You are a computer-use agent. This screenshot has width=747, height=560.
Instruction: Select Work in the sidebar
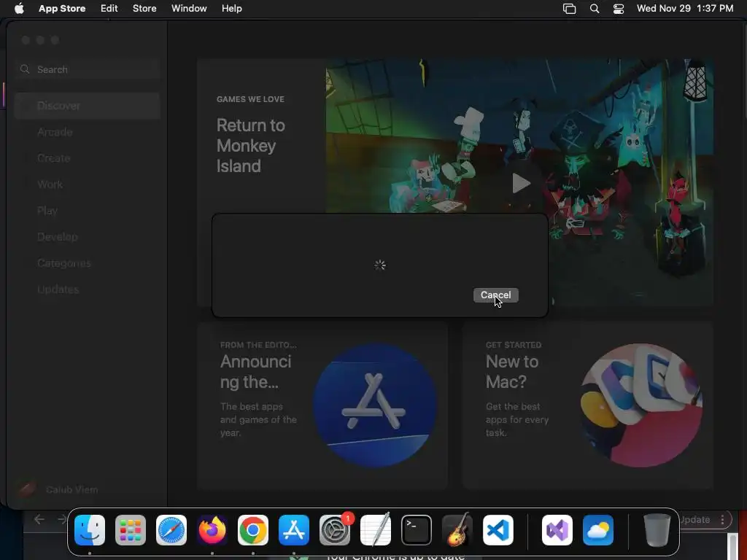[88, 184]
